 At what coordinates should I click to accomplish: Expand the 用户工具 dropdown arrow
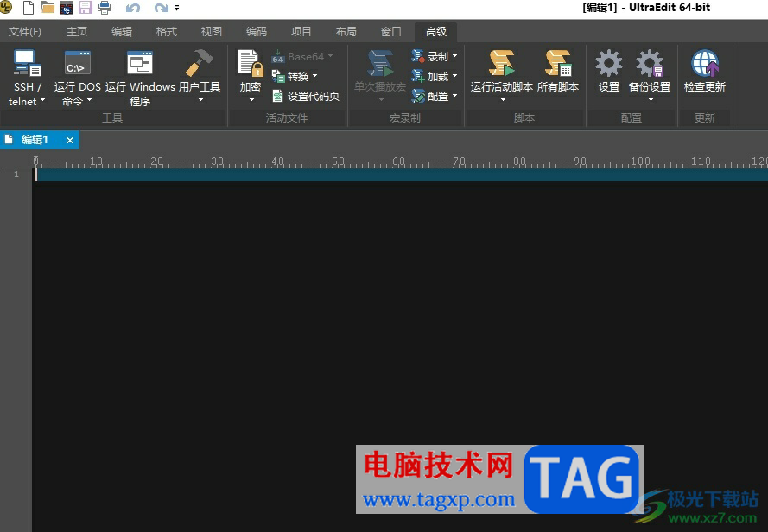point(200,100)
